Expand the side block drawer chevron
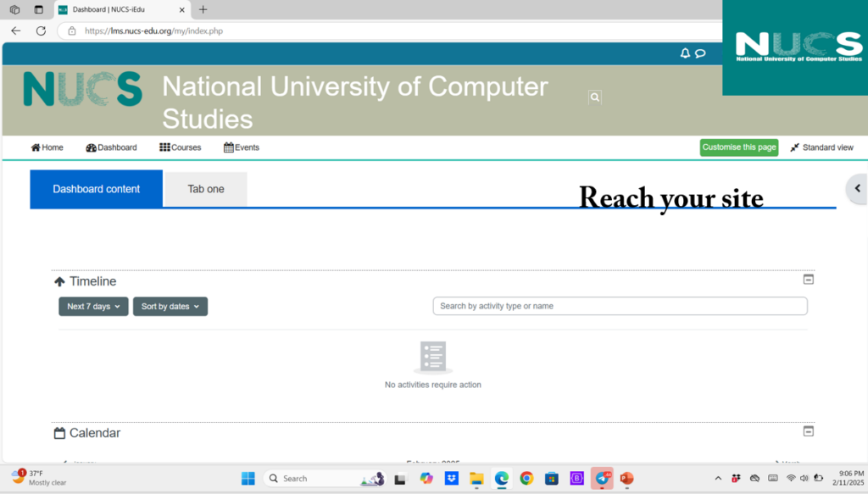 [858, 189]
